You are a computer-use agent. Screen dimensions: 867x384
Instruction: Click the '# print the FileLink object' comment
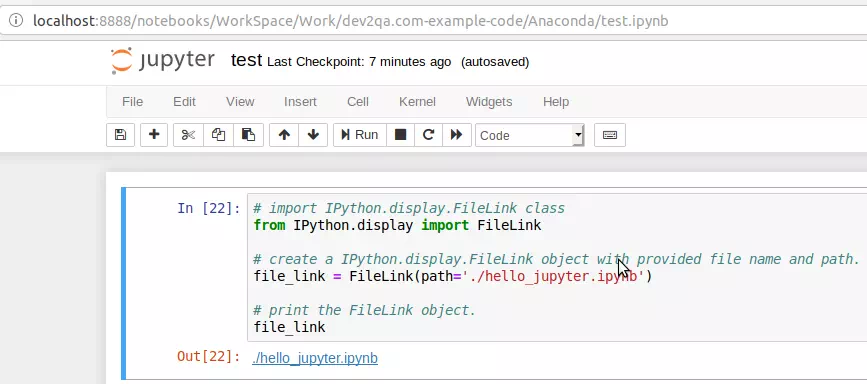click(x=364, y=310)
